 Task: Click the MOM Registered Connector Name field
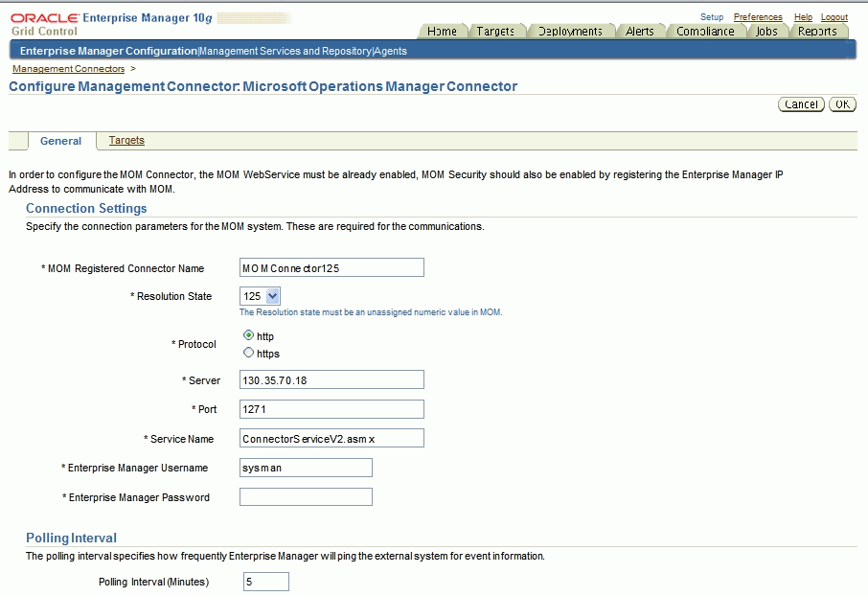click(x=331, y=267)
